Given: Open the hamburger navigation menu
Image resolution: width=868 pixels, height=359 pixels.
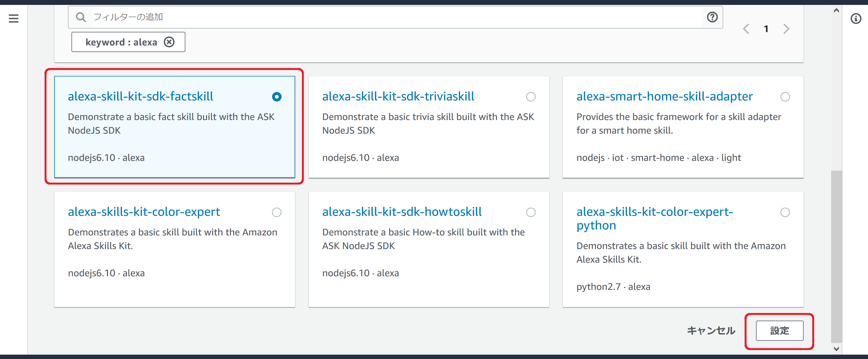Looking at the screenshot, I should [x=14, y=18].
